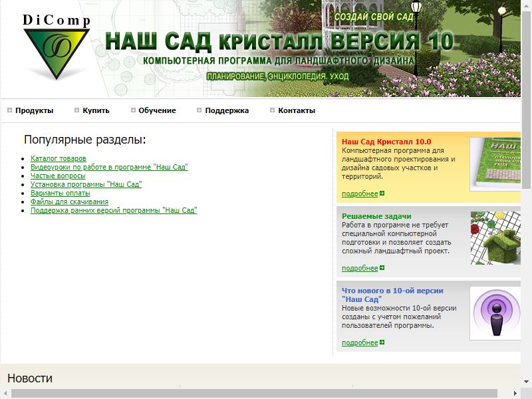Open the Купить menu
Viewport: 532px width, 399px height.
96,110
